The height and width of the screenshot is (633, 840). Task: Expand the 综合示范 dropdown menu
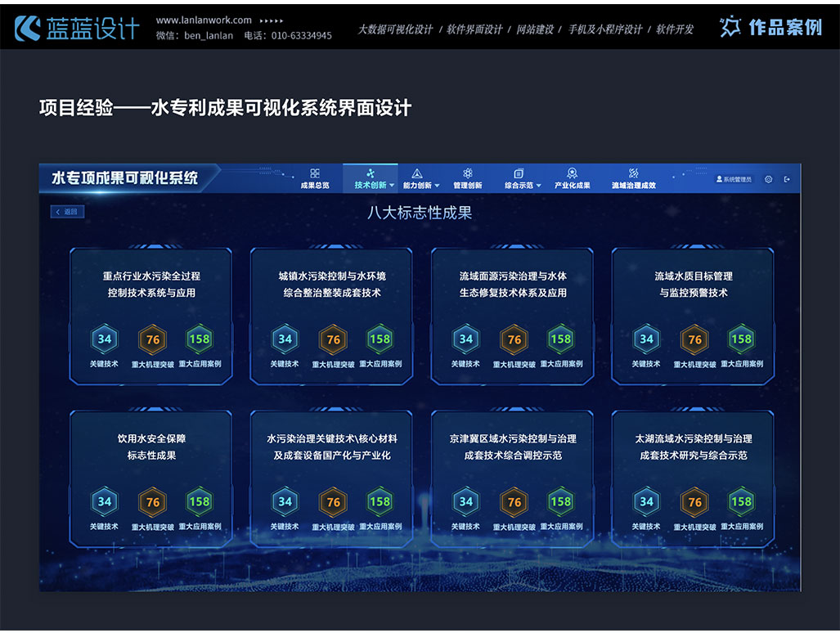click(538, 186)
